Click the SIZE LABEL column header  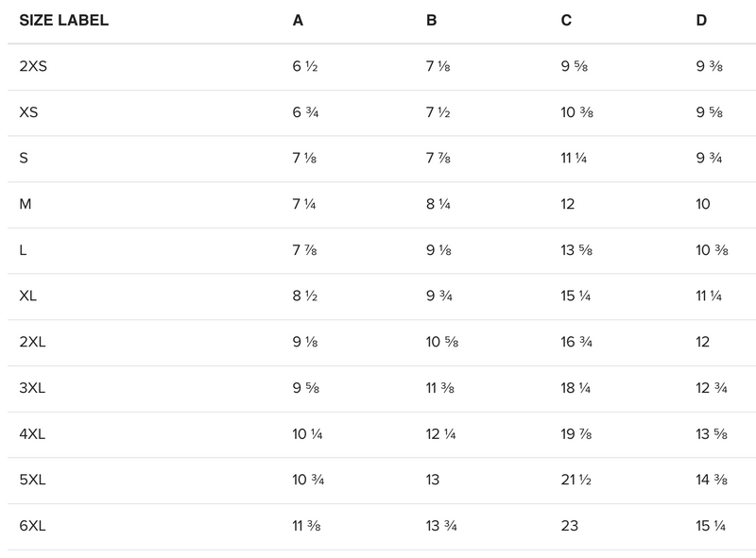pyautogui.click(x=63, y=21)
